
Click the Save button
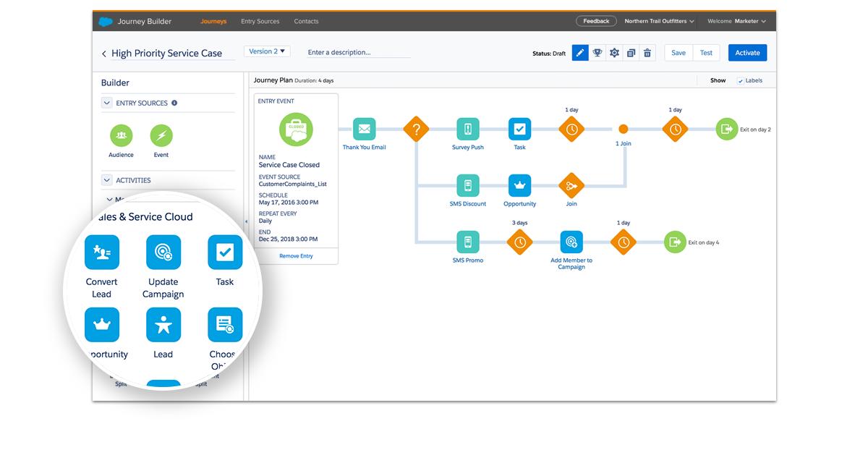pyautogui.click(x=678, y=53)
